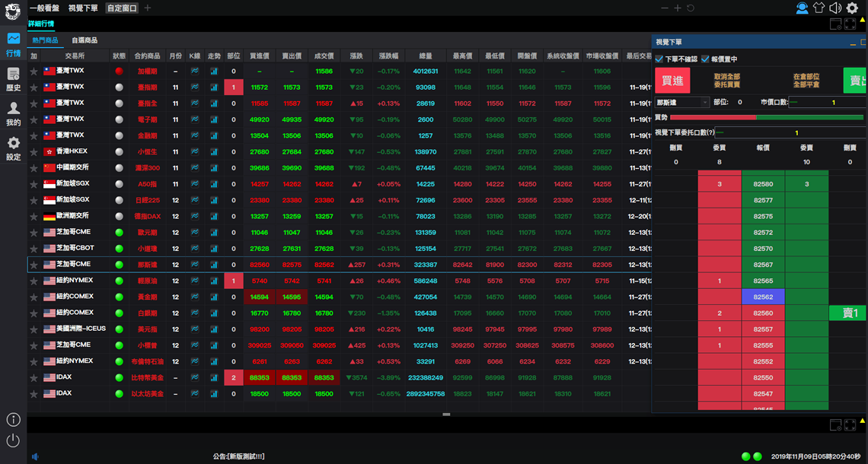Click the 市價口數 quantity input field
This screenshot has width=868, height=464.
(x=827, y=102)
